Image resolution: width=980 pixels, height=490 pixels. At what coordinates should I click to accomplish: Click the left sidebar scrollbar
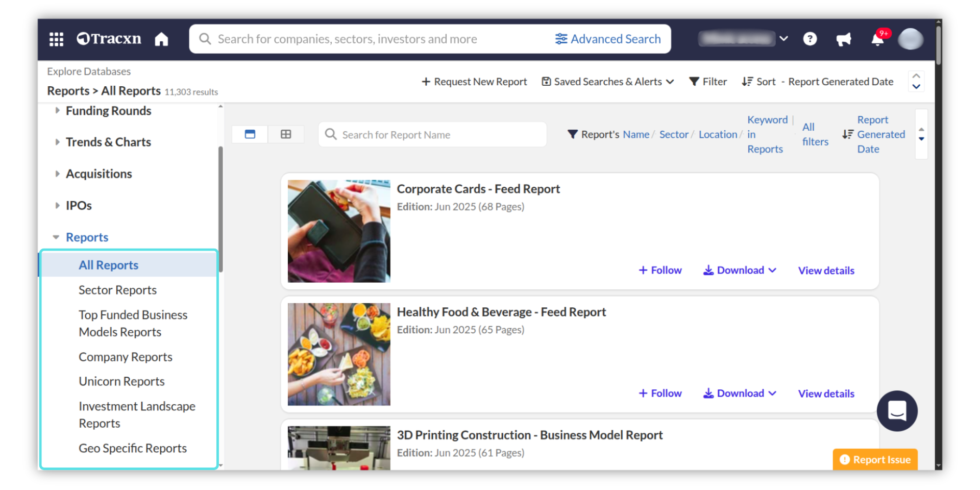pos(220,209)
